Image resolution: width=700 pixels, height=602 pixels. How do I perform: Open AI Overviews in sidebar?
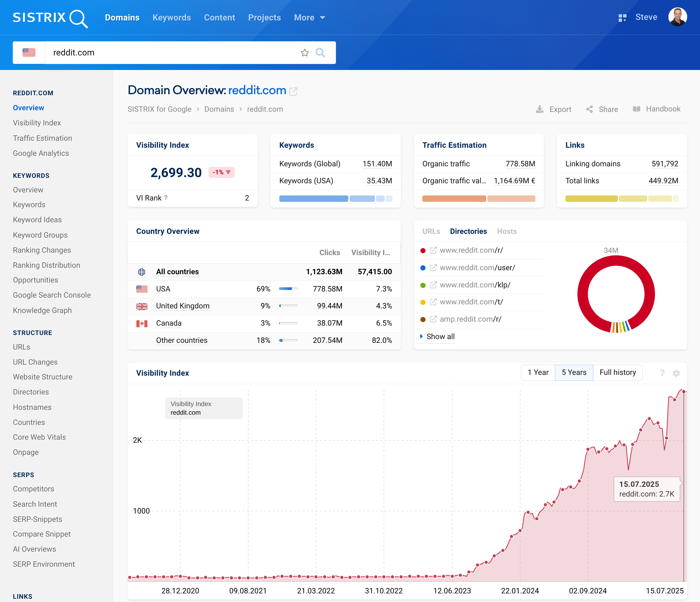coord(34,549)
